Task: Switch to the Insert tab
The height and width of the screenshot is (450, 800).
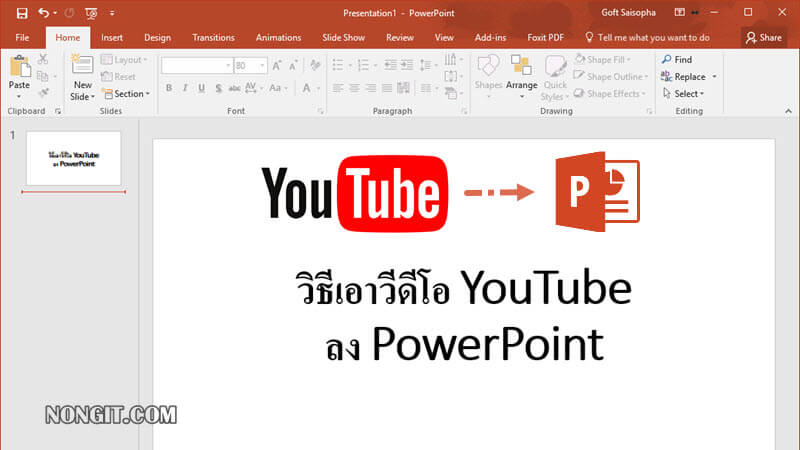Action: (x=112, y=38)
